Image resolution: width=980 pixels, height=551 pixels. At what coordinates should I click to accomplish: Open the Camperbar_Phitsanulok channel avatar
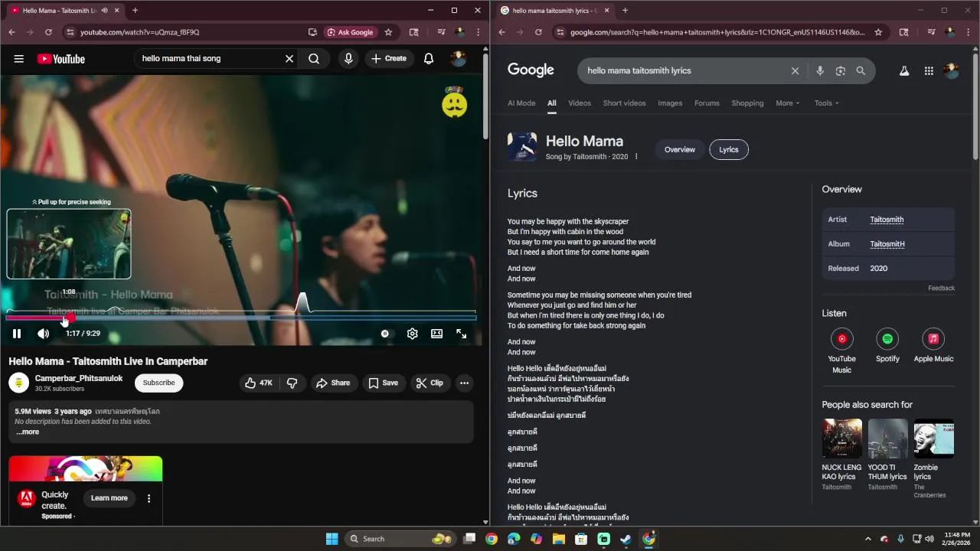(x=19, y=383)
